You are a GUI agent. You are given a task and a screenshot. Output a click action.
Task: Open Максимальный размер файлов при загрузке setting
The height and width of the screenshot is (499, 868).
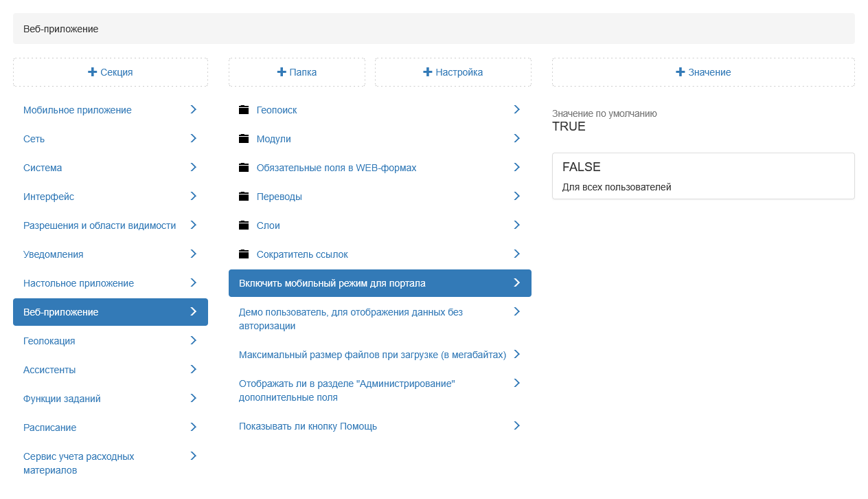[372, 355]
